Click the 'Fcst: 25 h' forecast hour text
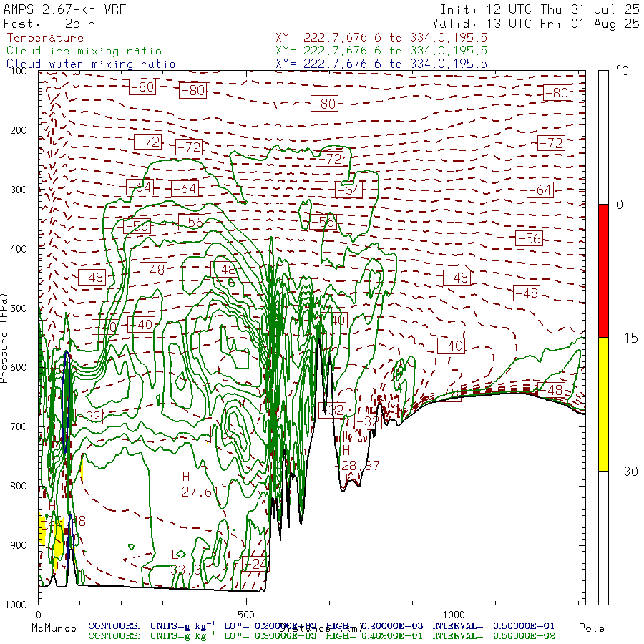The height and width of the screenshot is (644, 644). click(49, 24)
